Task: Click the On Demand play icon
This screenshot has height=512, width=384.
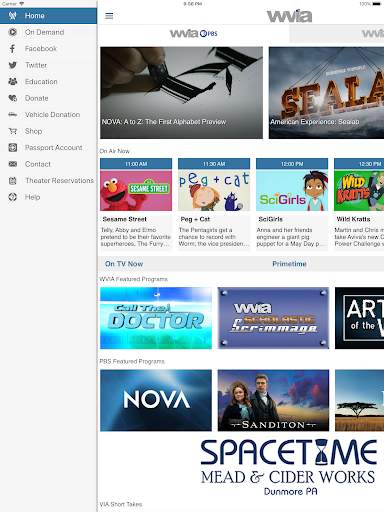Action: [13, 32]
